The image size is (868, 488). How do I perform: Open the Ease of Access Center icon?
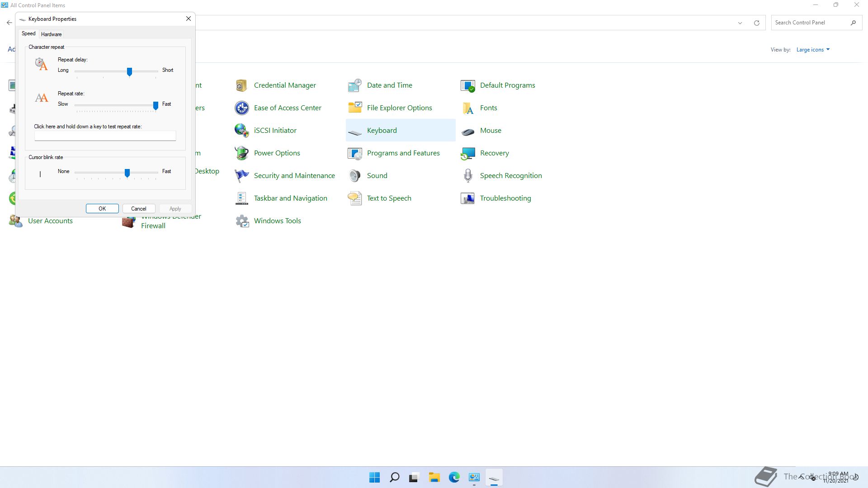(241, 108)
